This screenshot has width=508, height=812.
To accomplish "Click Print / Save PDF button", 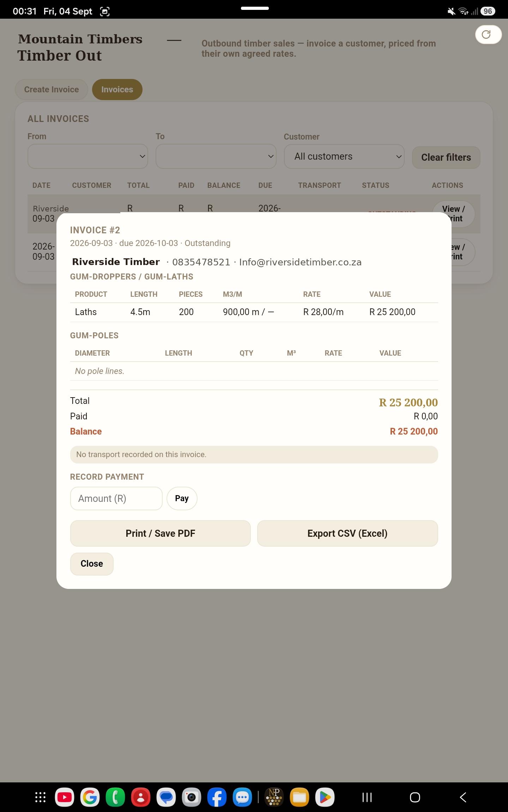I will pyautogui.click(x=160, y=533).
